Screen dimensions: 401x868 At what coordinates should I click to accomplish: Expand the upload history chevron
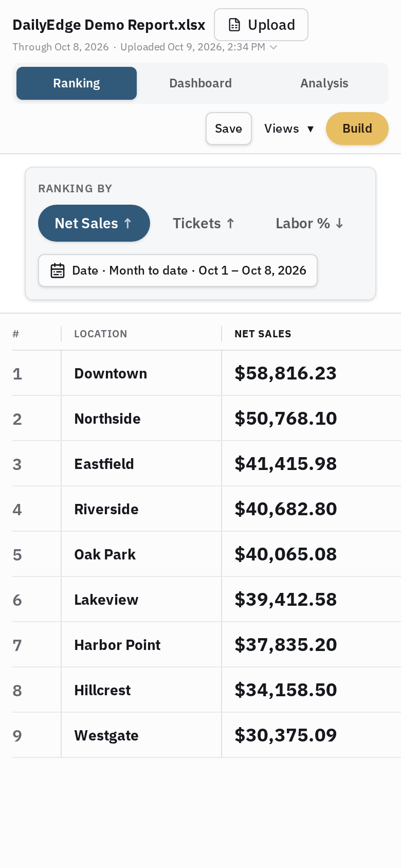coord(274,47)
